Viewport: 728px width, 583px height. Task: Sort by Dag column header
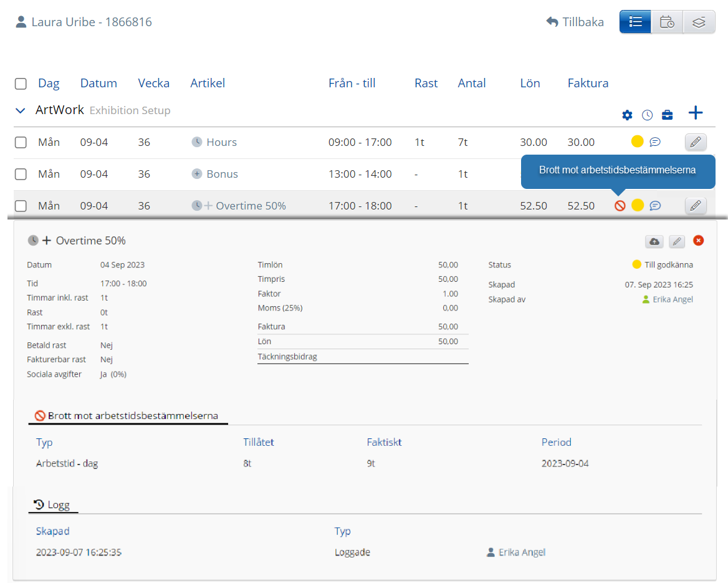tap(49, 83)
